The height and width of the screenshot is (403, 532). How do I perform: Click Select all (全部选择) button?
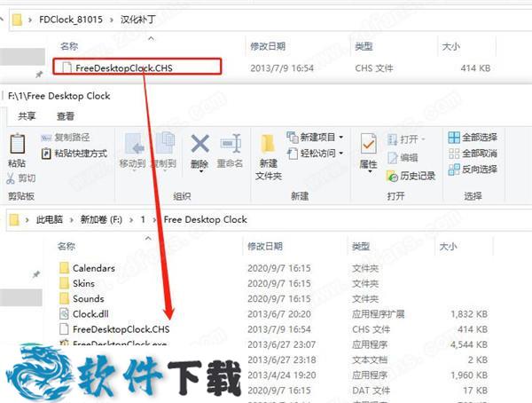[473, 138]
